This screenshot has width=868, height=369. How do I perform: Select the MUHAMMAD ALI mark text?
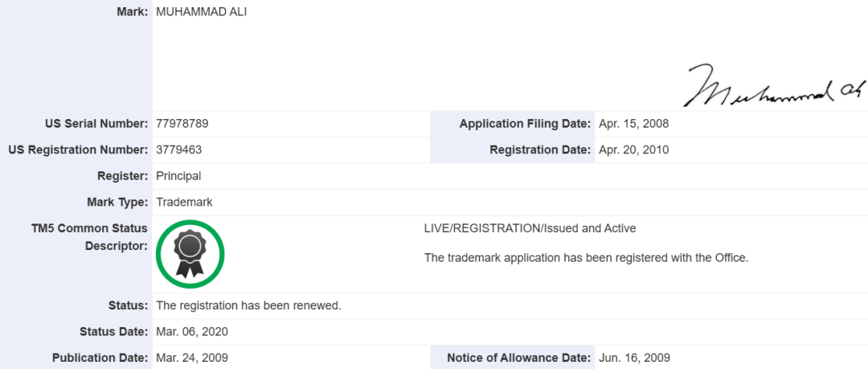pyautogui.click(x=202, y=12)
